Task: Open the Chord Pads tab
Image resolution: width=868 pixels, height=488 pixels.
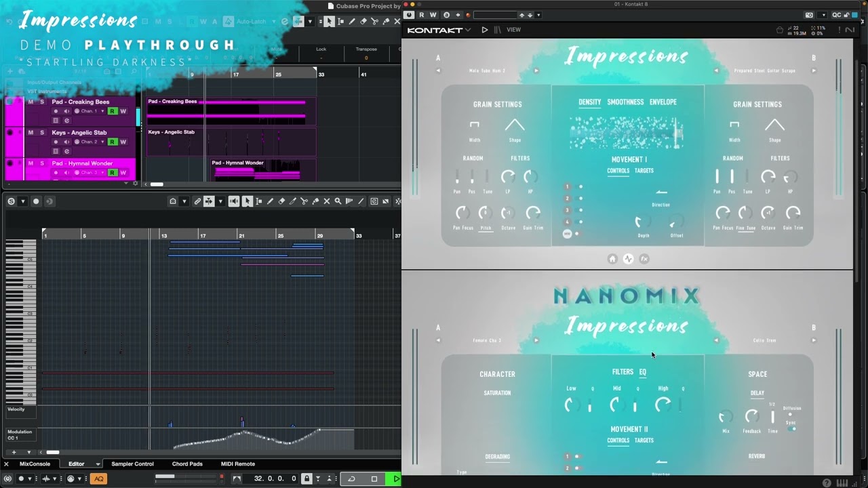Action: 187,464
